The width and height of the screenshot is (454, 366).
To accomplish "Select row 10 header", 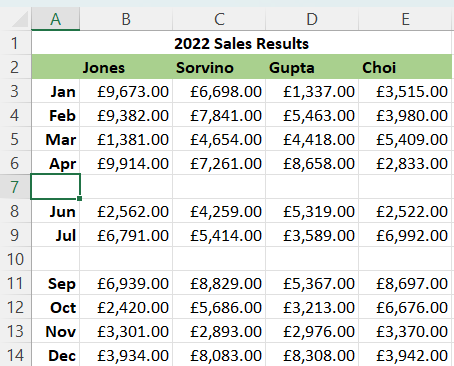I will [15, 259].
